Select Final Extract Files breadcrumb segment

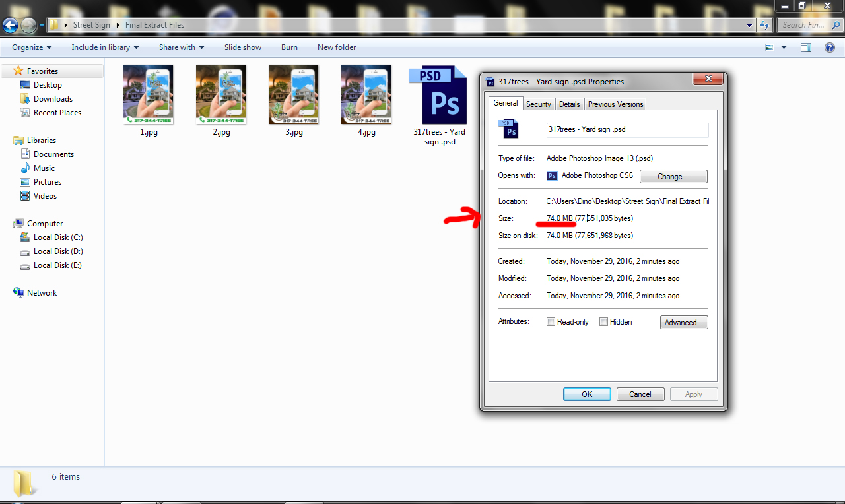click(x=154, y=25)
